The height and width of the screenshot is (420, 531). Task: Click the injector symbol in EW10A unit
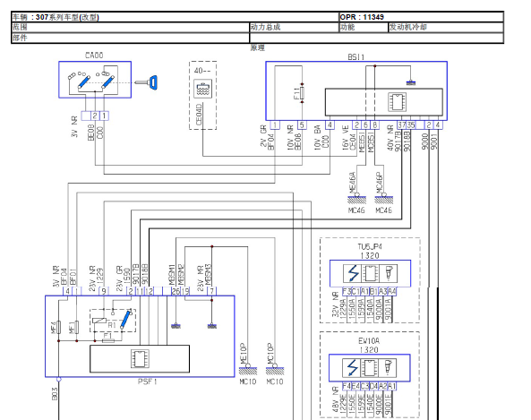click(x=388, y=367)
